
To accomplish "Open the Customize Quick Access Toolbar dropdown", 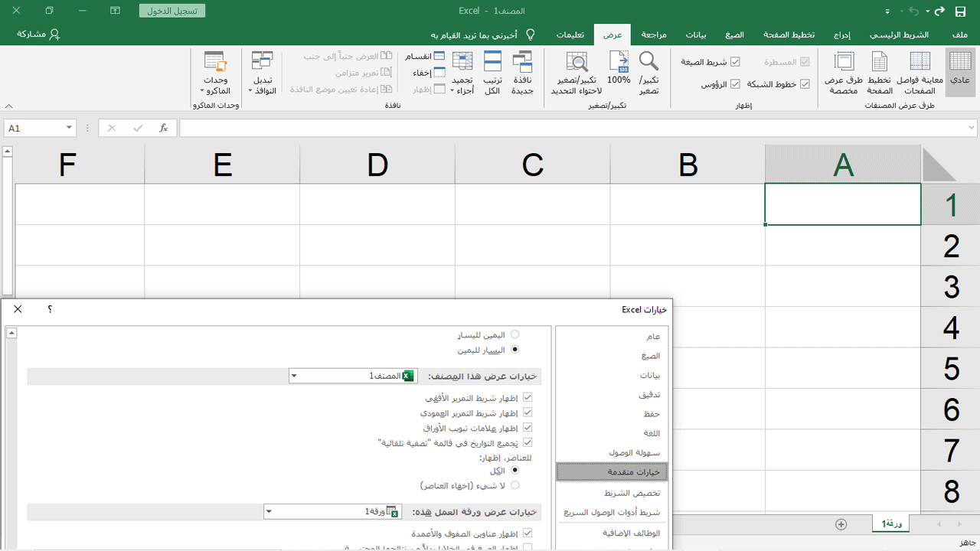I will (887, 11).
